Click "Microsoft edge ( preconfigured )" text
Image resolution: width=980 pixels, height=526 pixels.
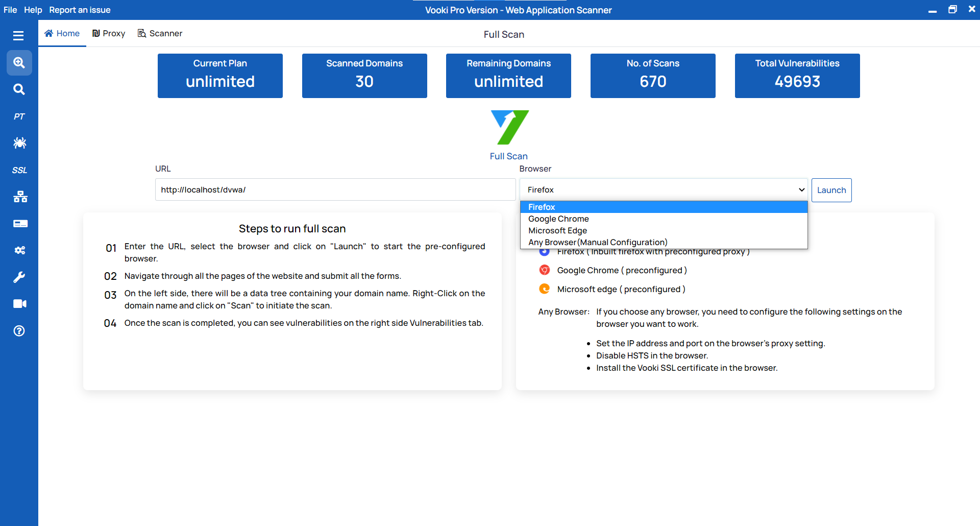click(x=621, y=289)
